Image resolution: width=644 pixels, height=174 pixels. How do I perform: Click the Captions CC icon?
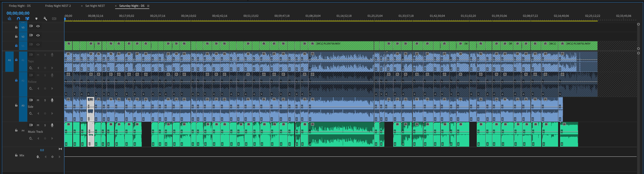(x=54, y=19)
